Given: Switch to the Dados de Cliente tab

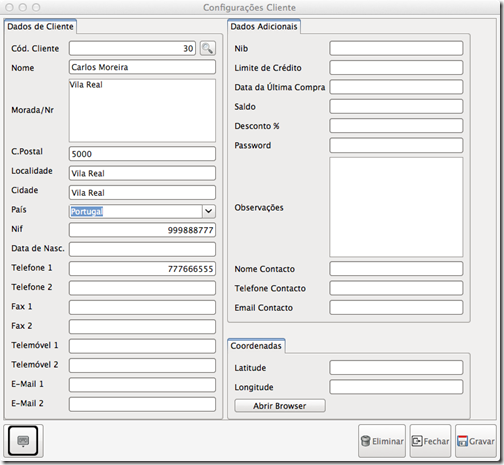Looking at the screenshot, I should [40, 26].
